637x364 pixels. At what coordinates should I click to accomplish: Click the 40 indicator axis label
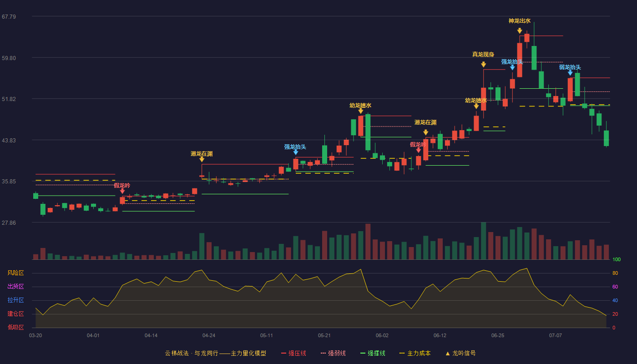point(615,301)
